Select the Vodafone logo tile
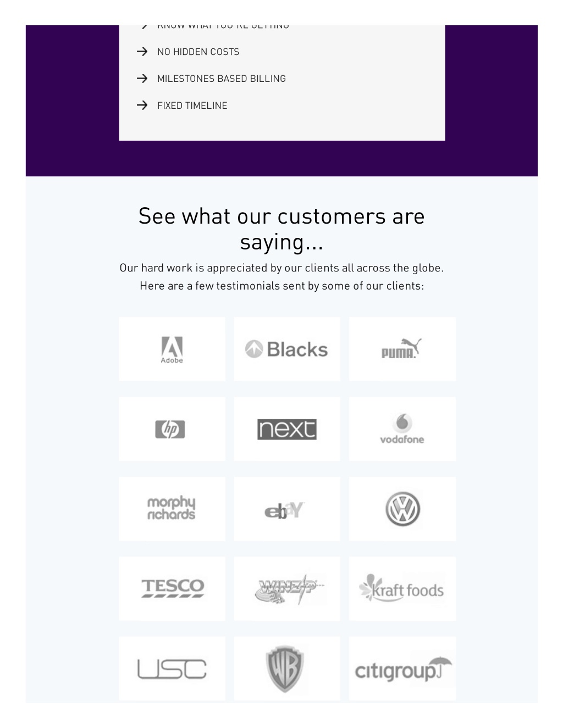563x728 pixels. (402, 429)
